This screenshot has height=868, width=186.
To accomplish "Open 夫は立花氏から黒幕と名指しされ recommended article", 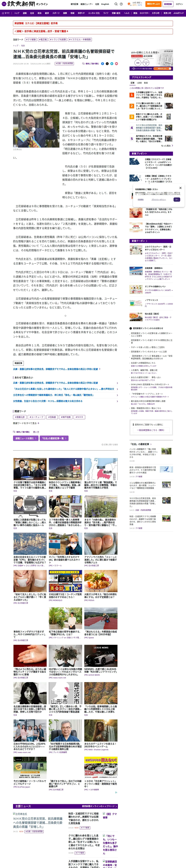I will [65, 389].
